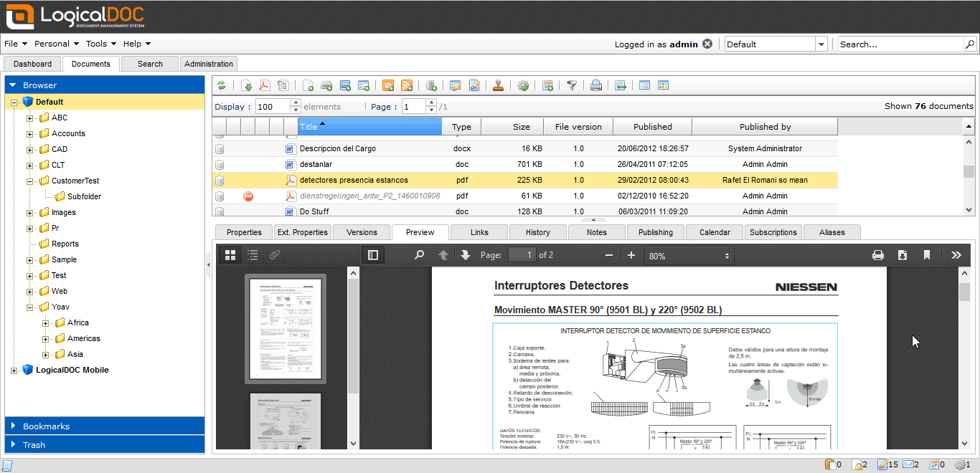The image size is (980, 473).
Task: Open the Default workspace dropdown
Action: coord(821,44)
